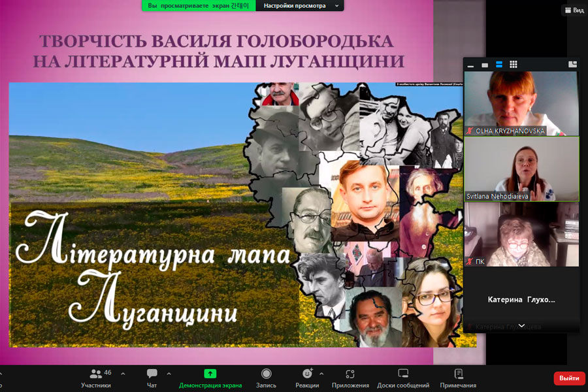Click the Катерина Глухо... participant tile
The width and height of the screenshot is (588, 392).
tap(521, 300)
